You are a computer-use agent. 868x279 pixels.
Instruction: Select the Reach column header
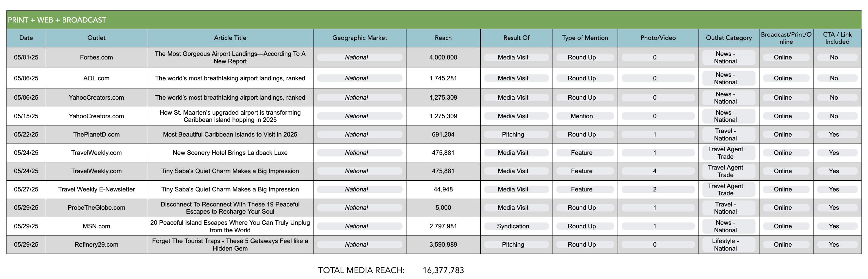coord(443,38)
